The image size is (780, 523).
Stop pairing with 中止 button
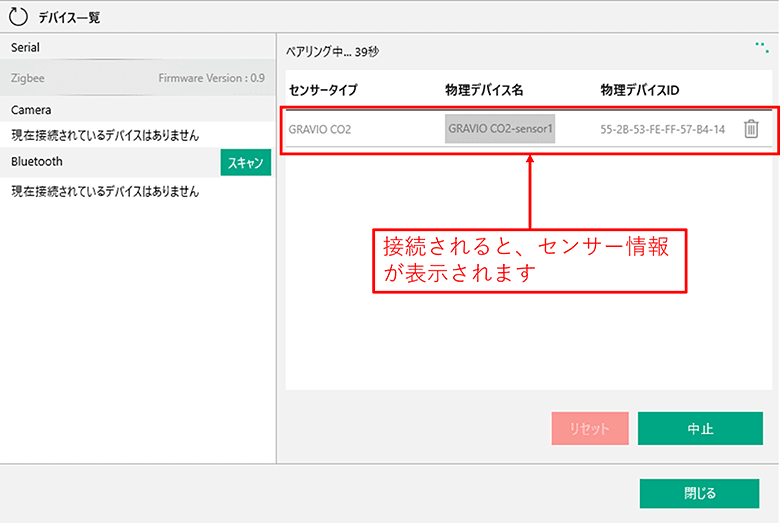pyautogui.click(x=700, y=428)
